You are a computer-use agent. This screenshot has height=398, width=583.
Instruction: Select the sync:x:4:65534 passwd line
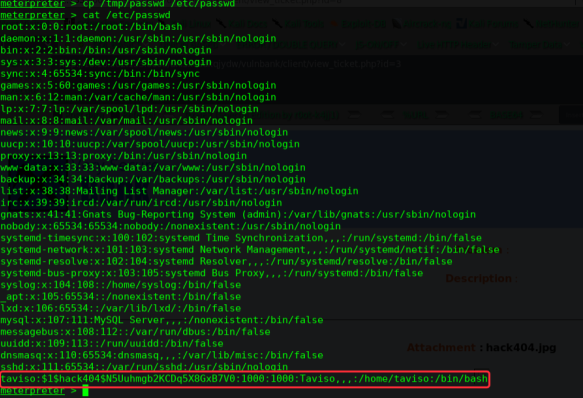click(100, 74)
